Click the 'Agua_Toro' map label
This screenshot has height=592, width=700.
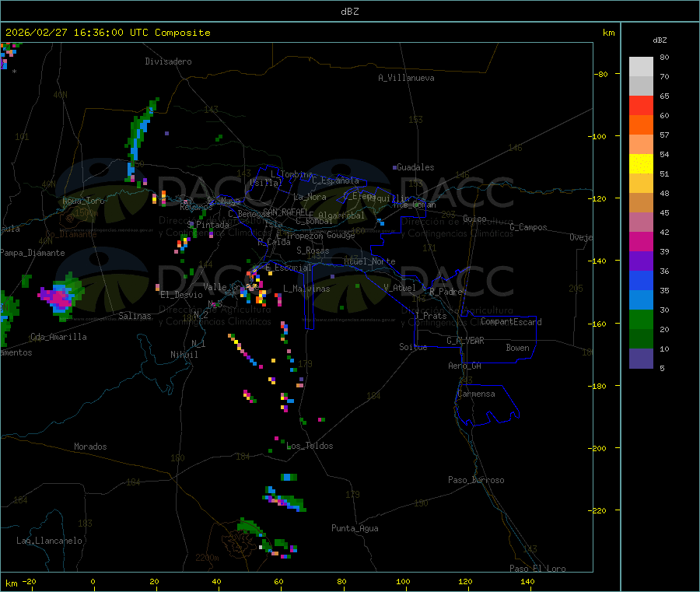(83, 201)
